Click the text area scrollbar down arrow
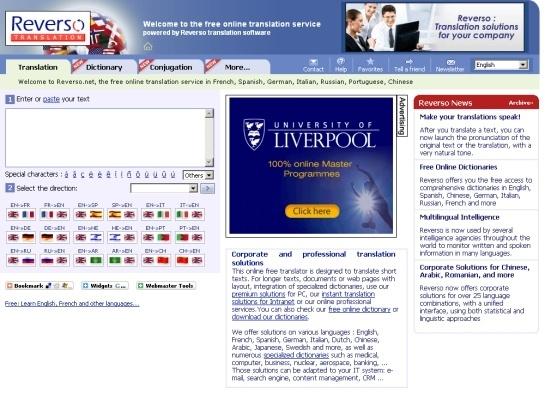Image resolution: width=545 pixels, height=410 pixels. [x=209, y=162]
